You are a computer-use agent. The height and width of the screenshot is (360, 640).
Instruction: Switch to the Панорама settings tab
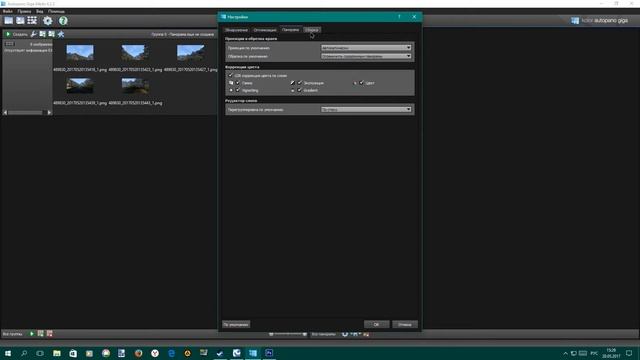(291, 30)
